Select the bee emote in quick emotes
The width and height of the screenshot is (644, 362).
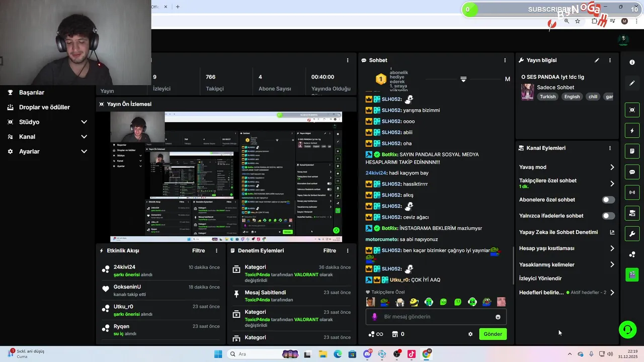[x=414, y=302]
